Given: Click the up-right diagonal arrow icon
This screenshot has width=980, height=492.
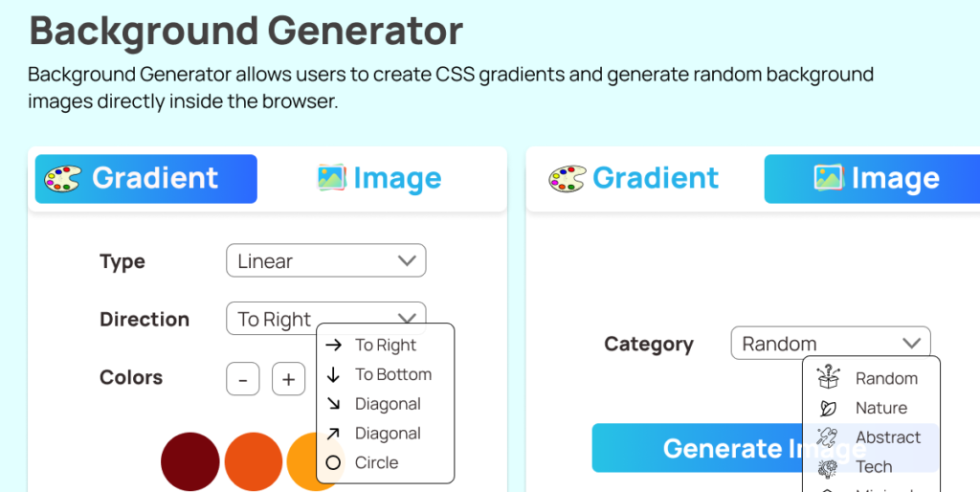Looking at the screenshot, I should pos(334,434).
